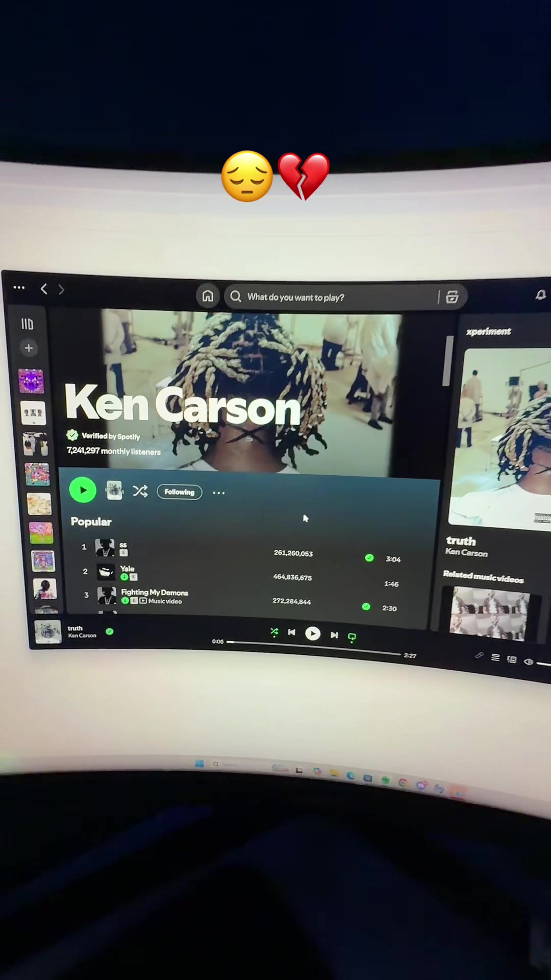Mute with the volume speaker icon

[x=529, y=661]
